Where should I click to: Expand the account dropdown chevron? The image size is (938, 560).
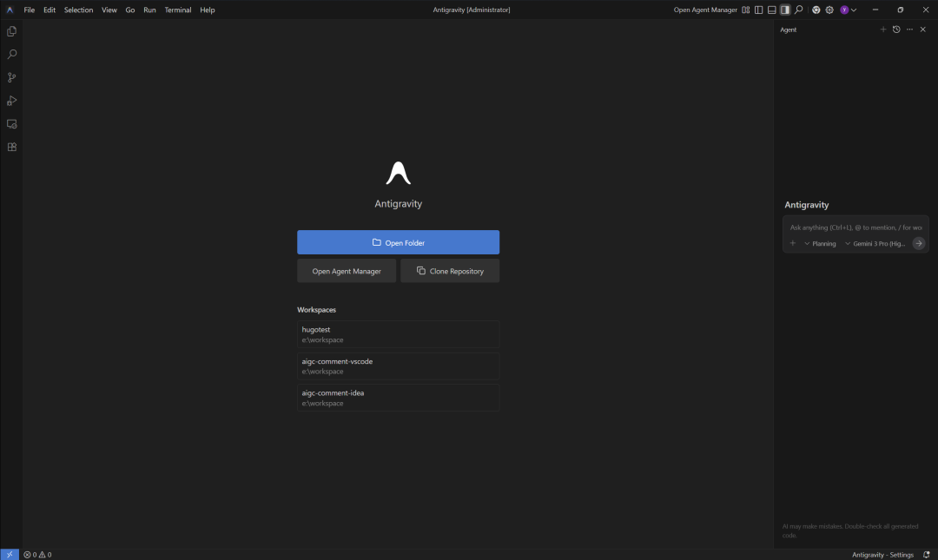point(854,10)
